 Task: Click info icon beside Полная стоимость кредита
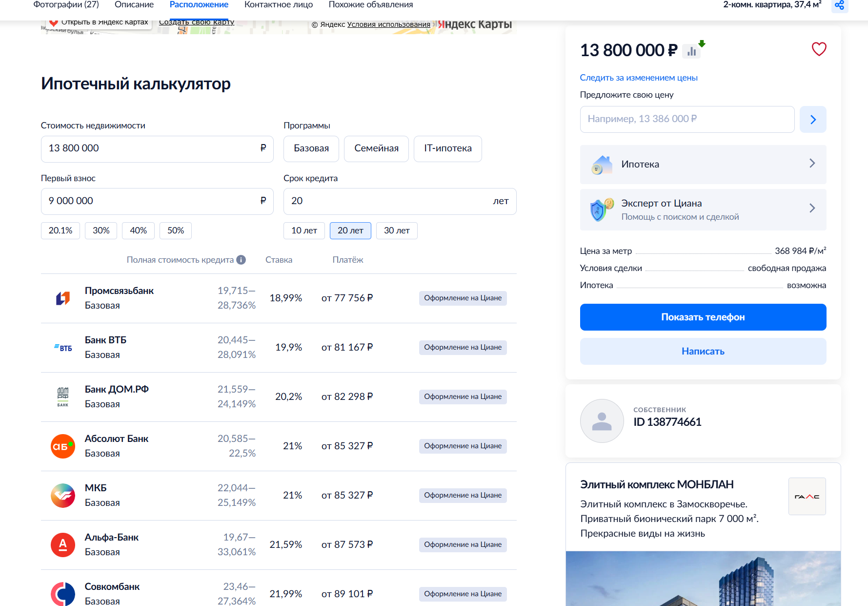[x=241, y=260]
